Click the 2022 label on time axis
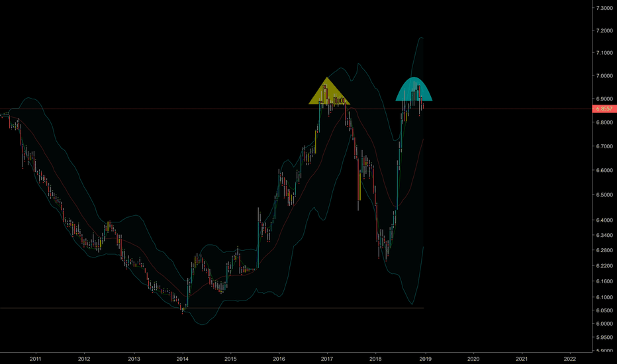Screen dimensions: 617x364 tap(570, 359)
